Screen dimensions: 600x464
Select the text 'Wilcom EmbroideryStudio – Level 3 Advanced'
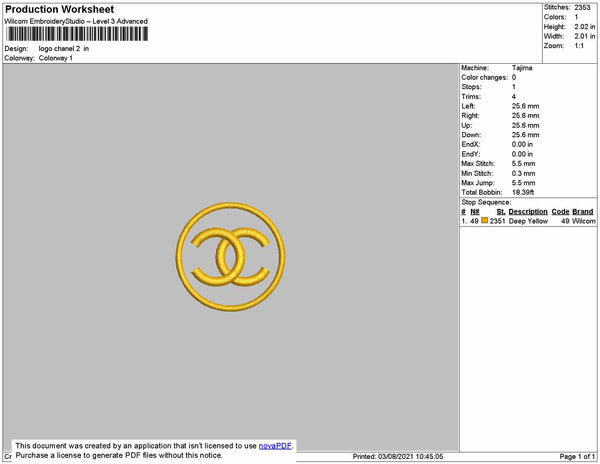[x=76, y=21]
